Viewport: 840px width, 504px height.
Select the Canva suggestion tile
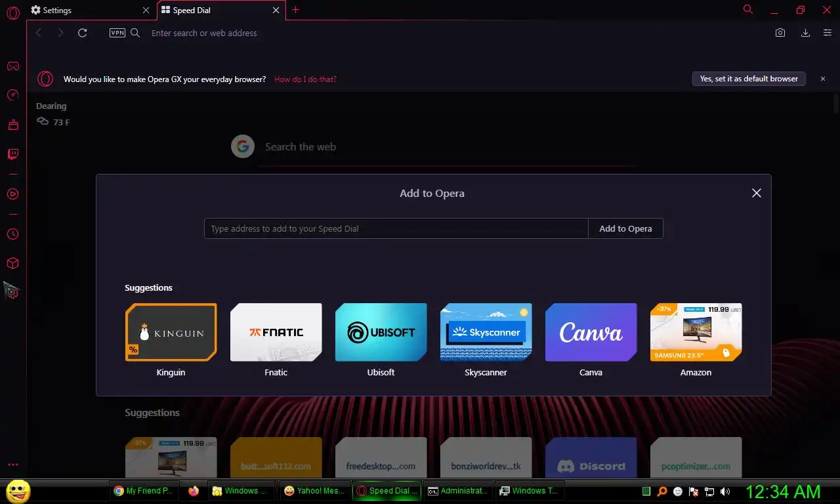coord(591,332)
